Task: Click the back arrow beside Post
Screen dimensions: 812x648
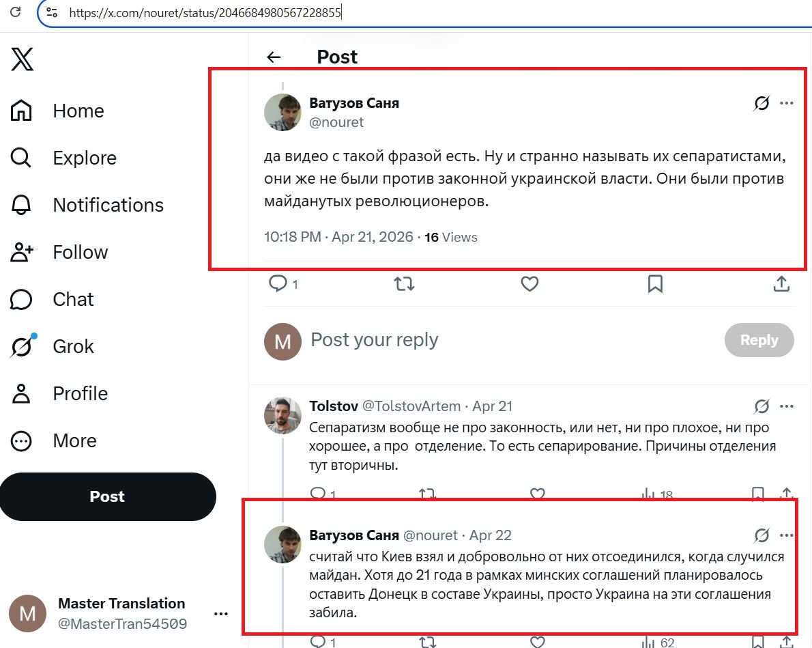Action: (274, 57)
